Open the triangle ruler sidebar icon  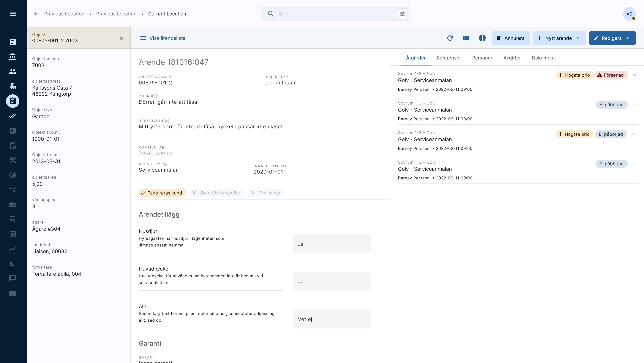pyautogui.click(x=12, y=264)
